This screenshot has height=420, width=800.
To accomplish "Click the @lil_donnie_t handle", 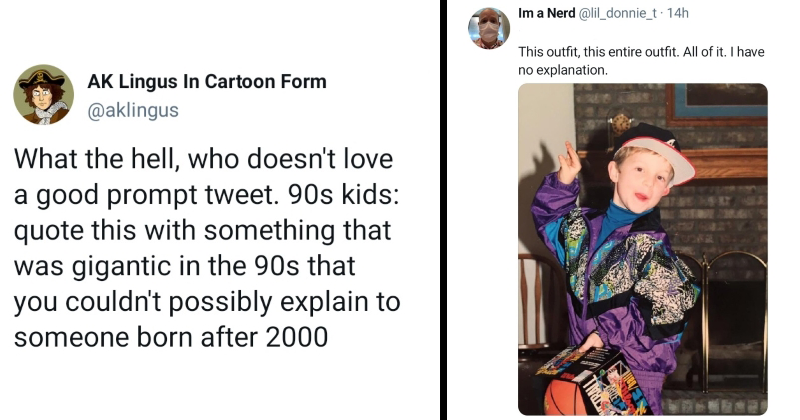I will click(624, 13).
